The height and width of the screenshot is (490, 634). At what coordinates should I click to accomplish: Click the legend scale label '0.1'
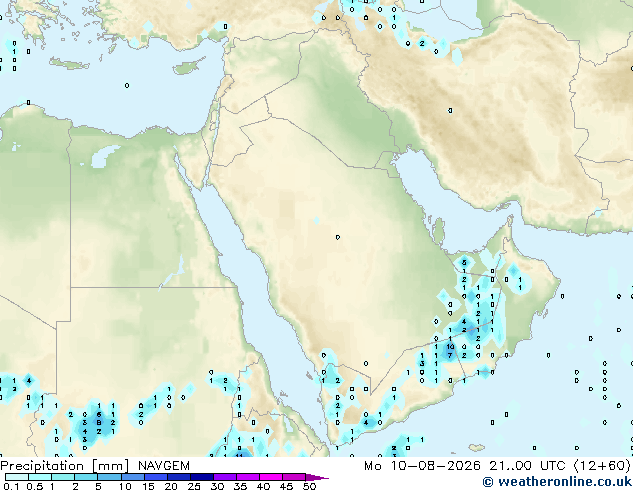point(11,486)
